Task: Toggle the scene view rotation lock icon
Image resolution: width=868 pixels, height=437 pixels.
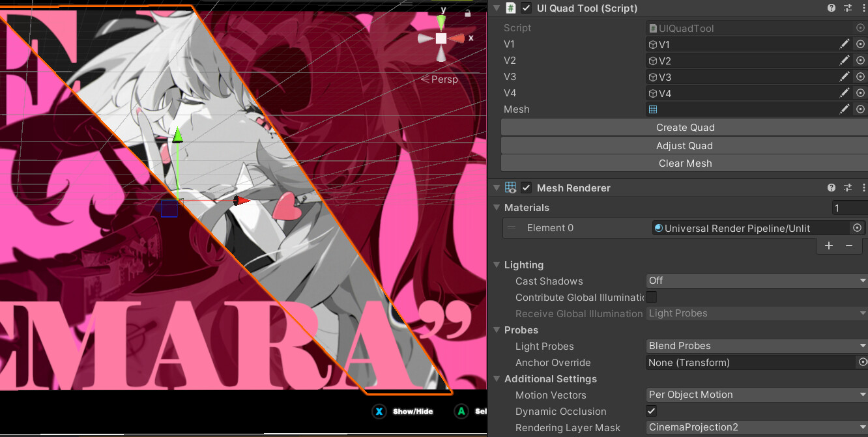Action: tap(467, 12)
